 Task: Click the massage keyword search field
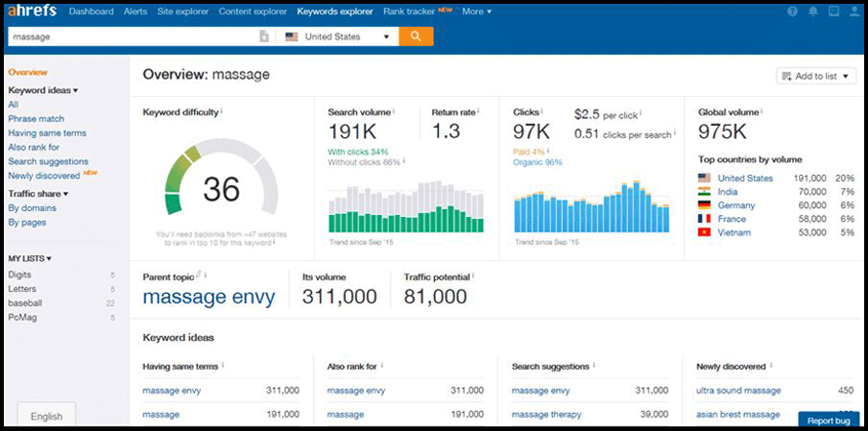(133, 36)
